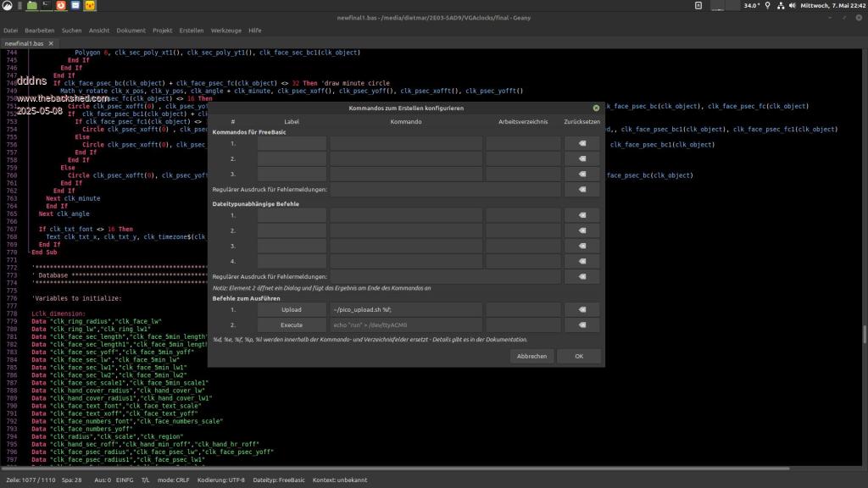
Task: Close the newfinal1.bas document tab
Action: 51,43
